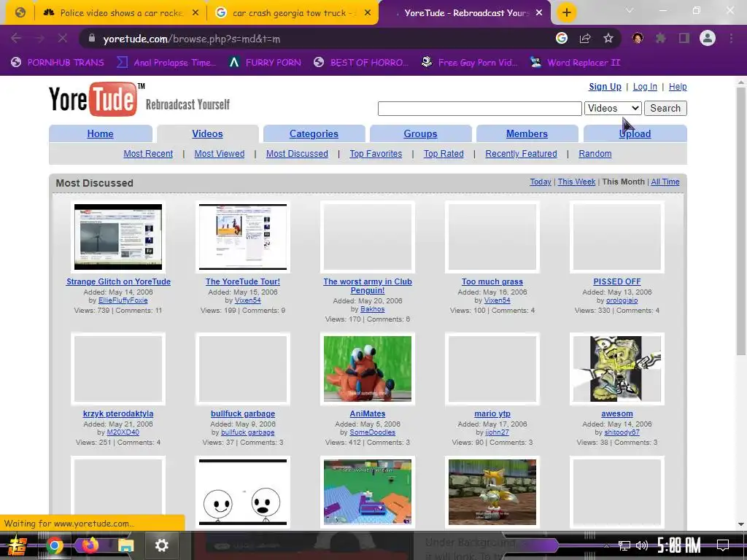The image size is (747, 560).
Task: Click the network tray icon
Action: click(x=624, y=545)
